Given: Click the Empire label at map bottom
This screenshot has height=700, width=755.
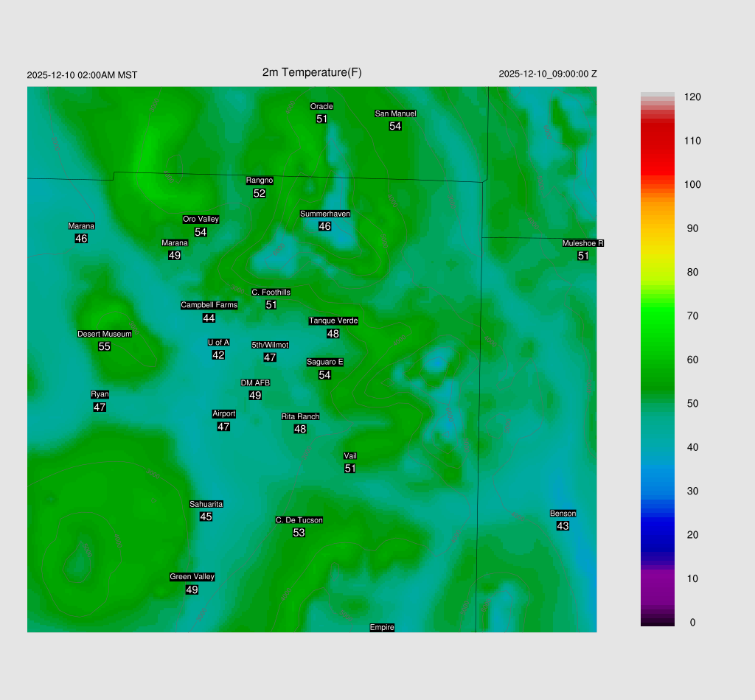Looking at the screenshot, I should click(382, 627).
